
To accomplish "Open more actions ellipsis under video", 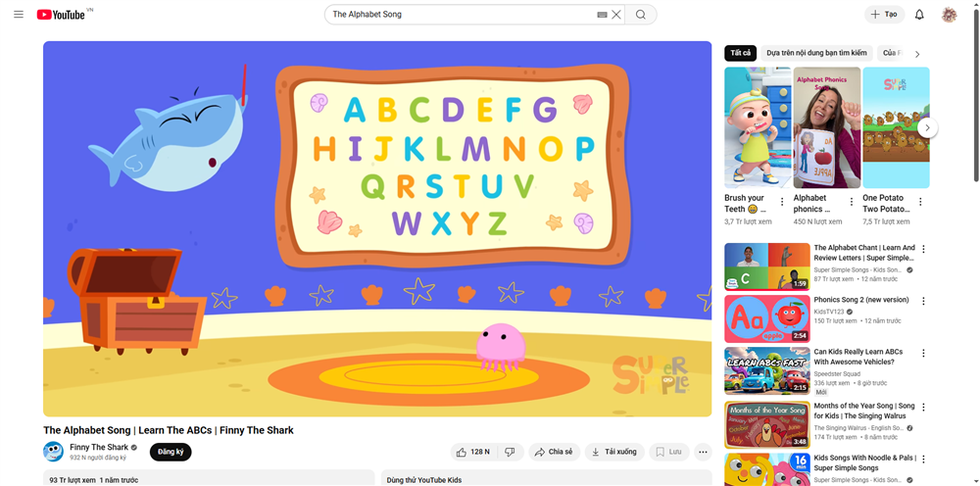I will 703,452.
